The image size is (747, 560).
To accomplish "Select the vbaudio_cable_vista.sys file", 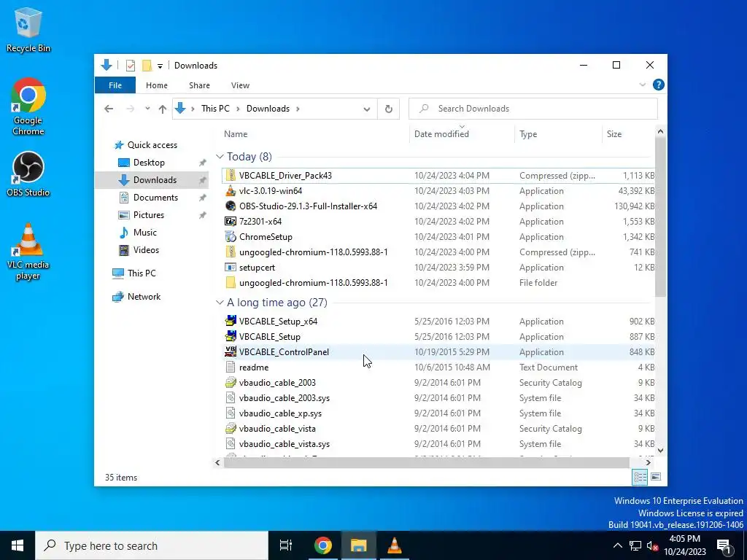I will pyautogui.click(x=438, y=444).
